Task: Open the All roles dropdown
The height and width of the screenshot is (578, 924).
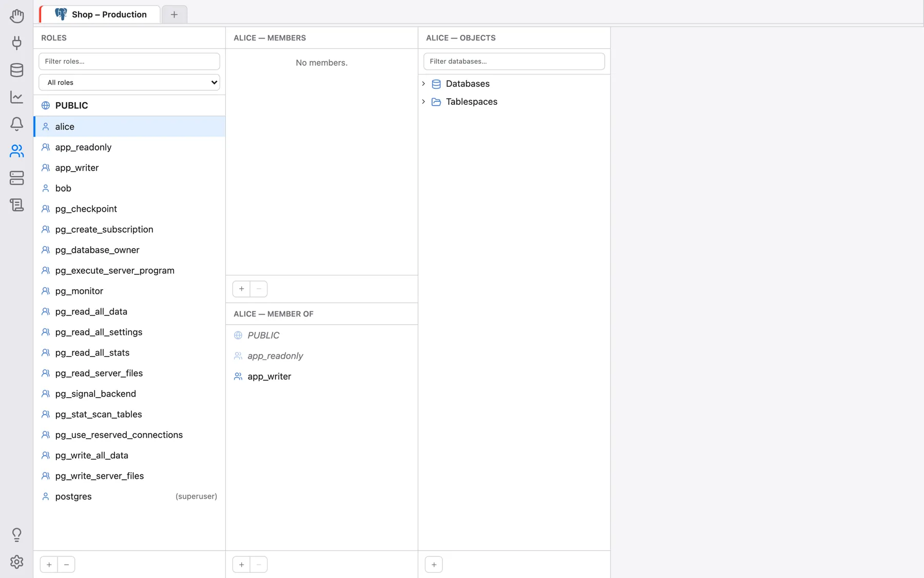Action: [x=129, y=82]
